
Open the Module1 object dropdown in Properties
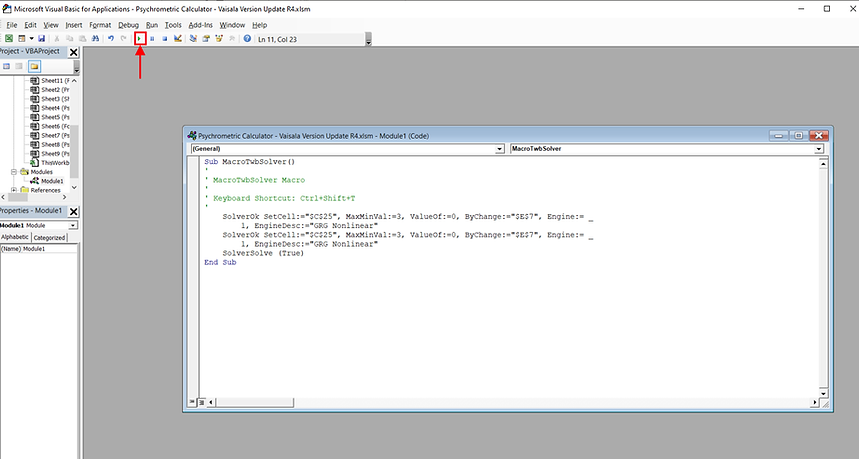coord(73,226)
